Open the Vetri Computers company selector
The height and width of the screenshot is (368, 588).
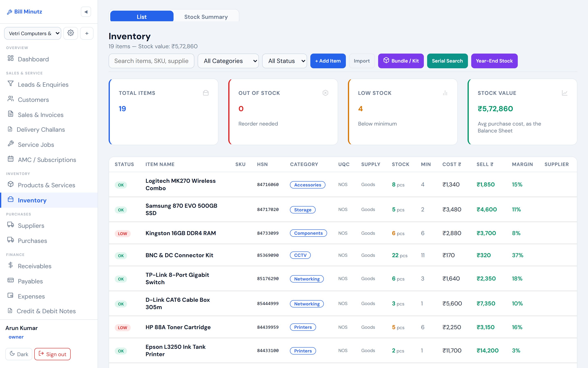point(32,33)
